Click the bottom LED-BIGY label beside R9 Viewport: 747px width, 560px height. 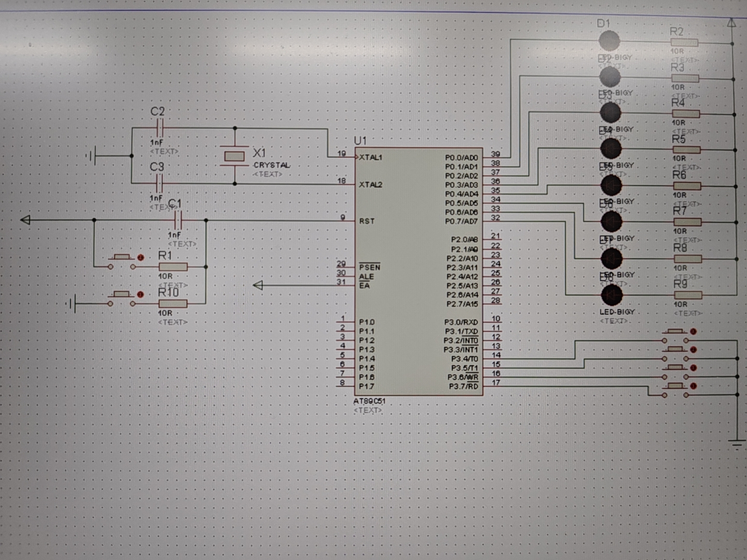617,312
